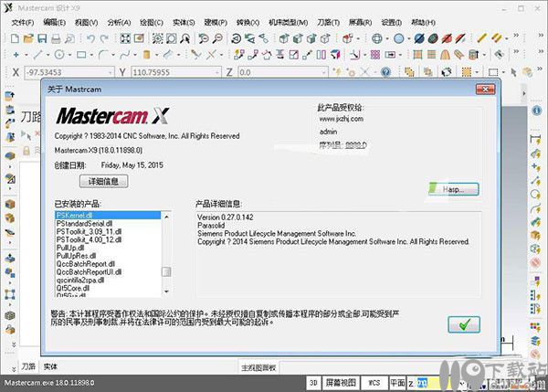This screenshot has width=548, height=392.
Task: Open the 主视图面板 tab
Action: pos(258,368)
